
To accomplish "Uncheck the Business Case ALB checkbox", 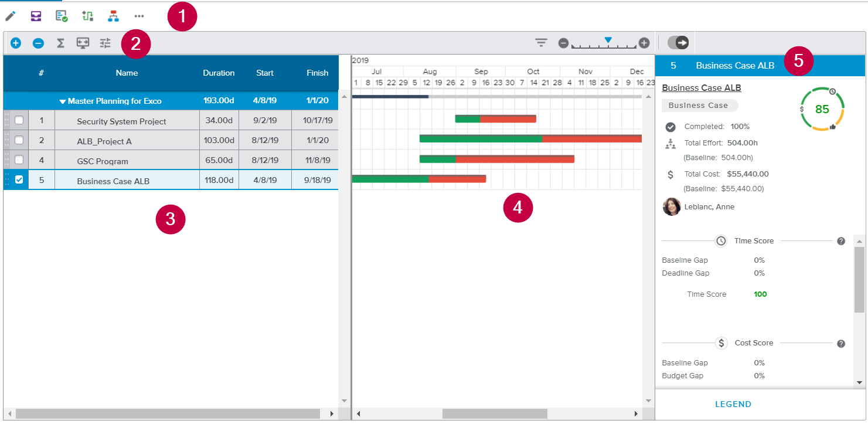I will pos(19,180).
